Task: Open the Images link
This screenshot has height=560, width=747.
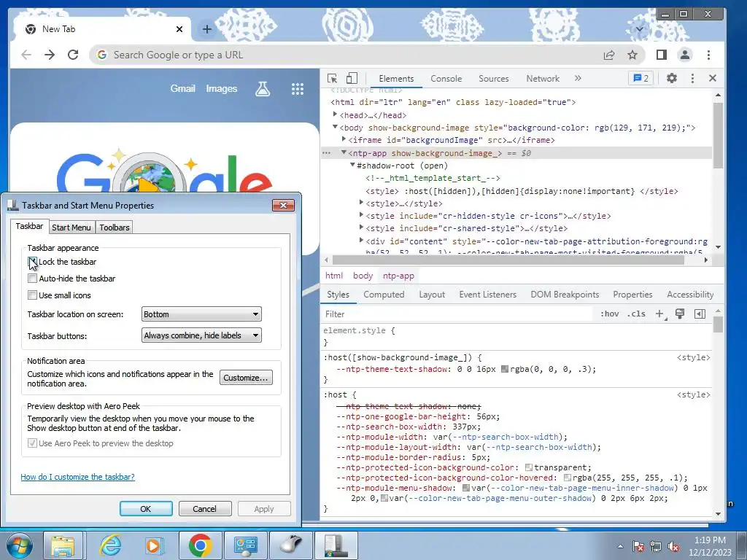Action: [222, 88]
